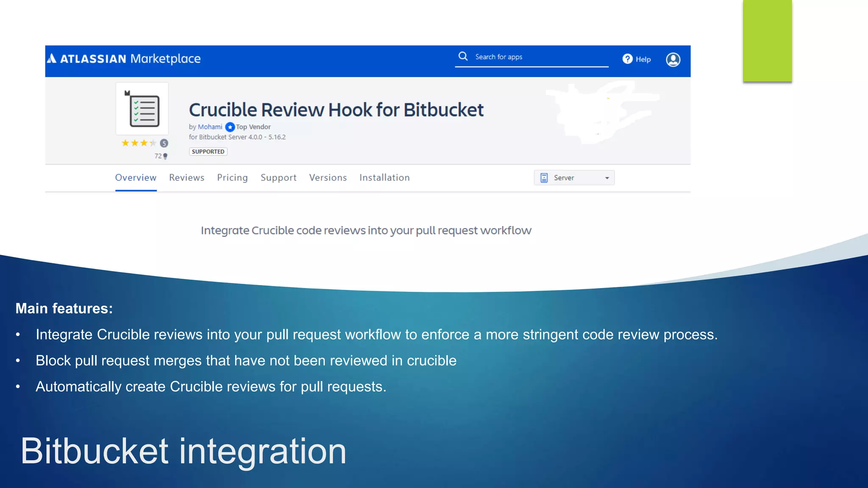Click the Top Vendor star badge

(230, 127)
